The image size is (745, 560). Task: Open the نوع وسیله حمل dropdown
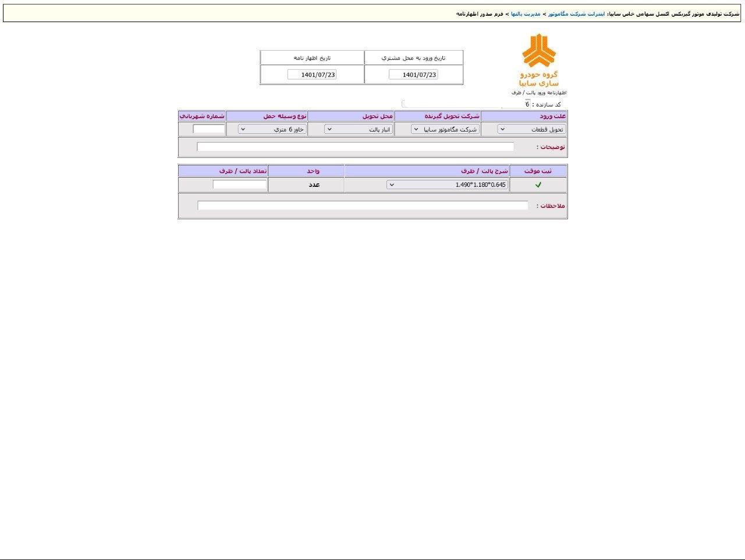272,130
